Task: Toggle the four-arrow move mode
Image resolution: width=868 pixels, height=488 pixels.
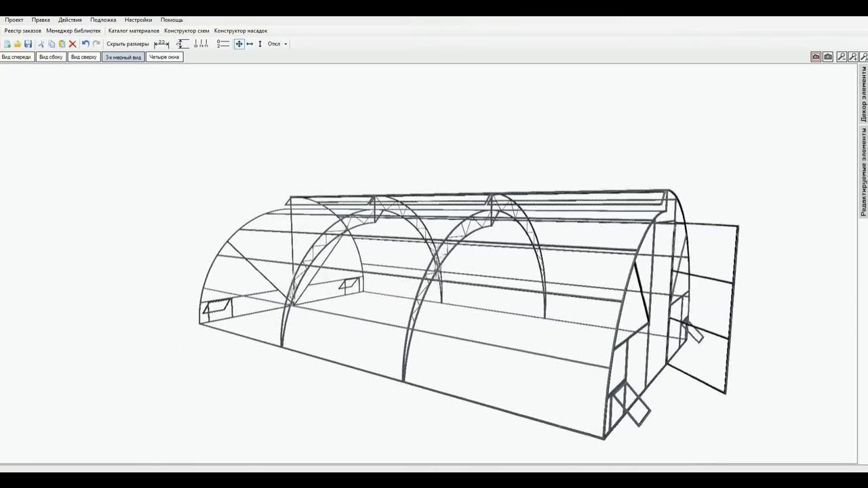Action: [x=239, y=43]
